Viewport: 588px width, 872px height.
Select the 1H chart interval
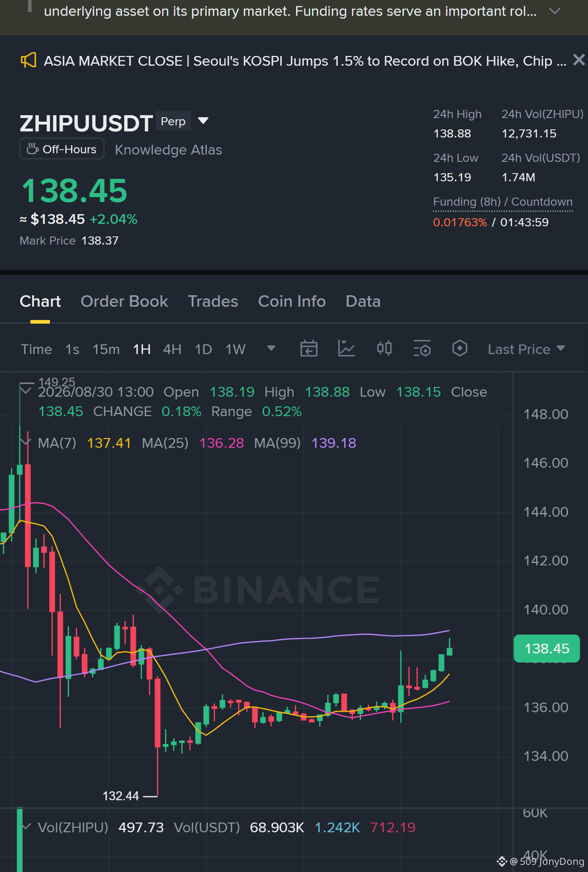(x=142, y=349)
